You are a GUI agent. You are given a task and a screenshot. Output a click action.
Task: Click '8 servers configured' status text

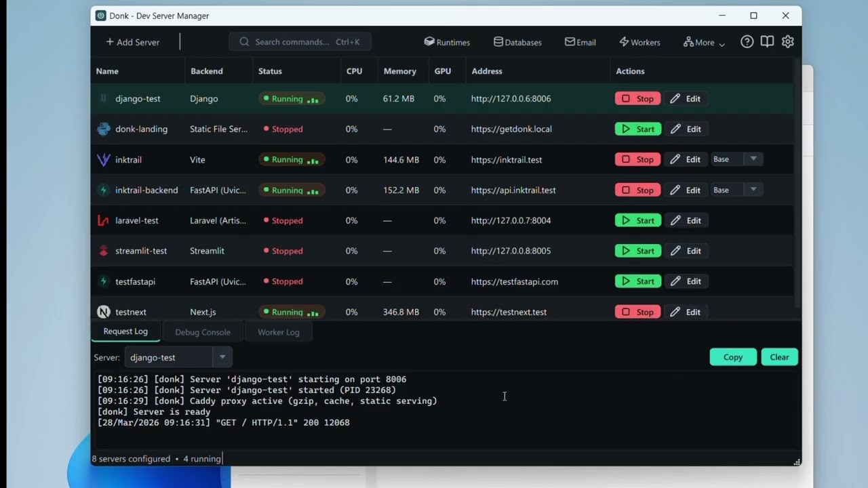(x=131, y=459)
